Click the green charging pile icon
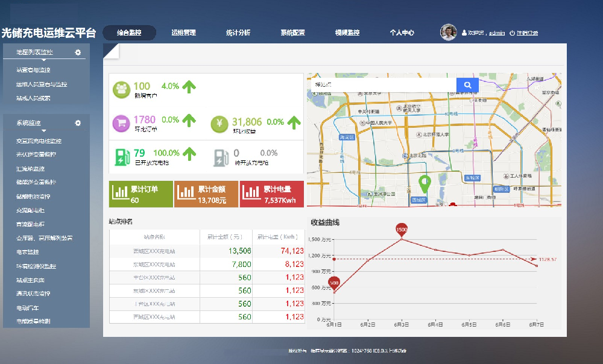603x364 pixels. coord(121,157)
